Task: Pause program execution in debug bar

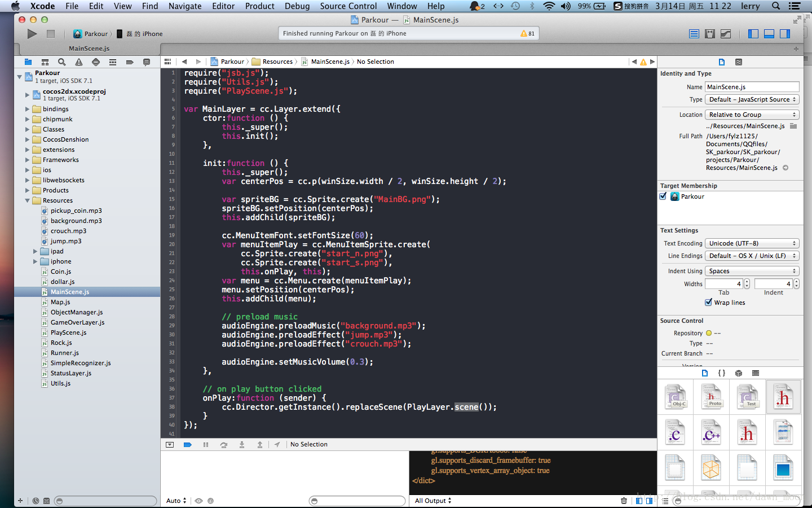Action: pyautogui.click(x=206, y=445)
